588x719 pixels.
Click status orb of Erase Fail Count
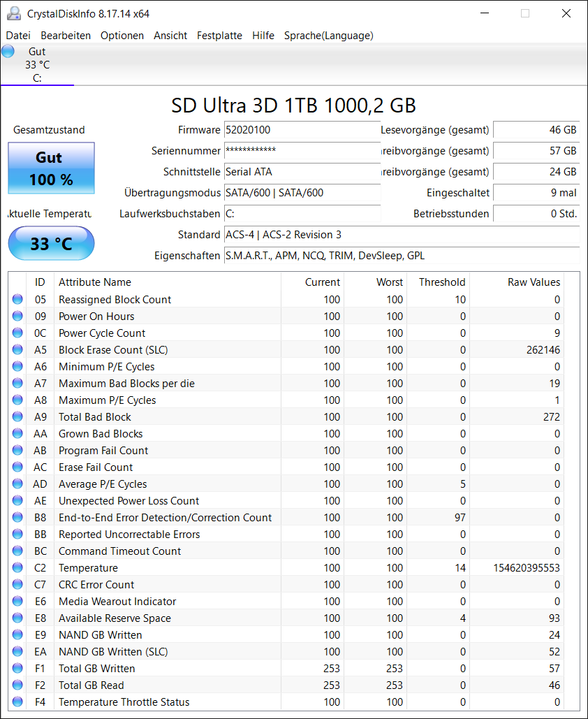(x=17, y=467)
